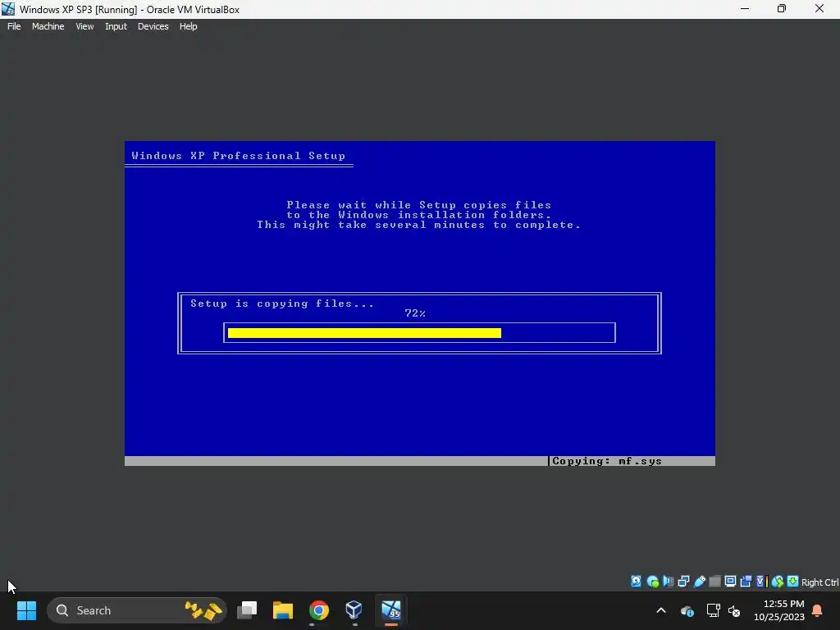Click the hard disk activity indicator icon
Viewport: 840px width, 630px height.
point(636,582)
